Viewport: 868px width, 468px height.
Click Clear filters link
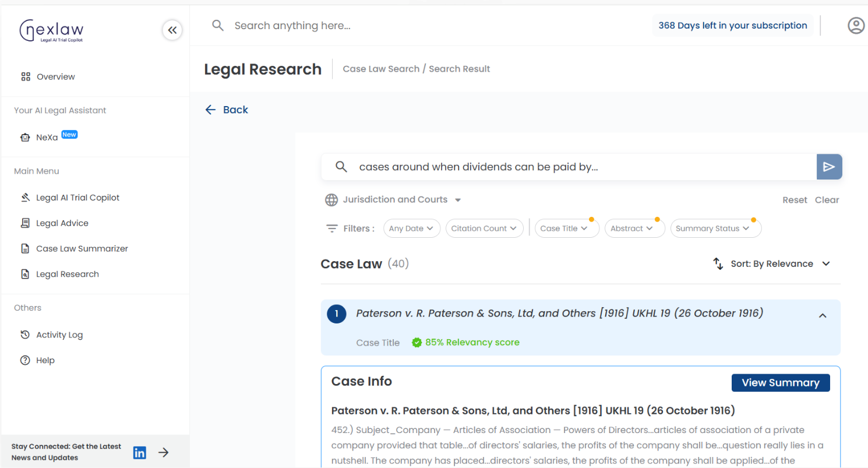827,200
